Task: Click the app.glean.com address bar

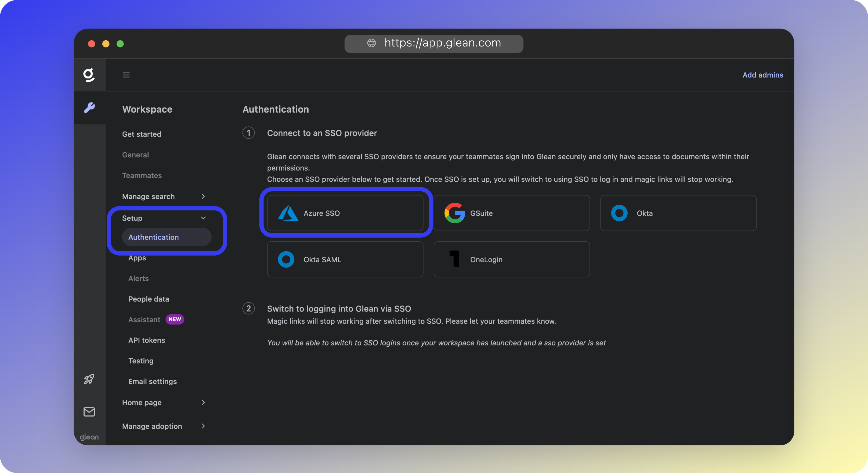Action: [x=434, y=43]
